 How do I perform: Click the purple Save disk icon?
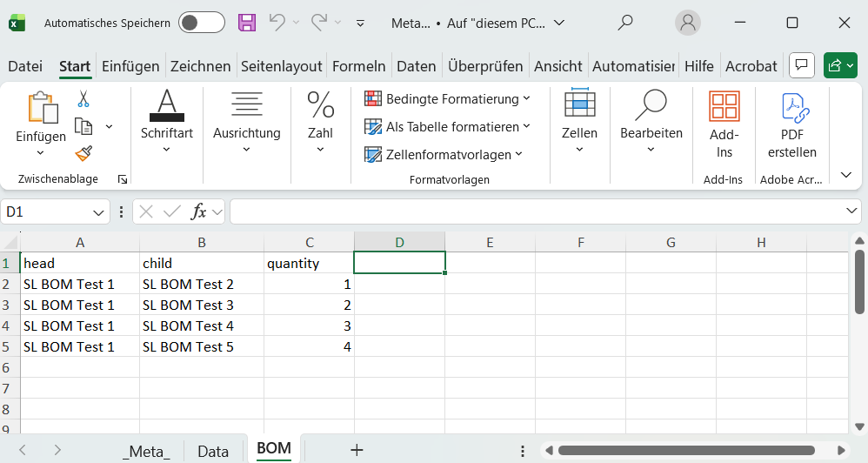(x=247, y=23)
